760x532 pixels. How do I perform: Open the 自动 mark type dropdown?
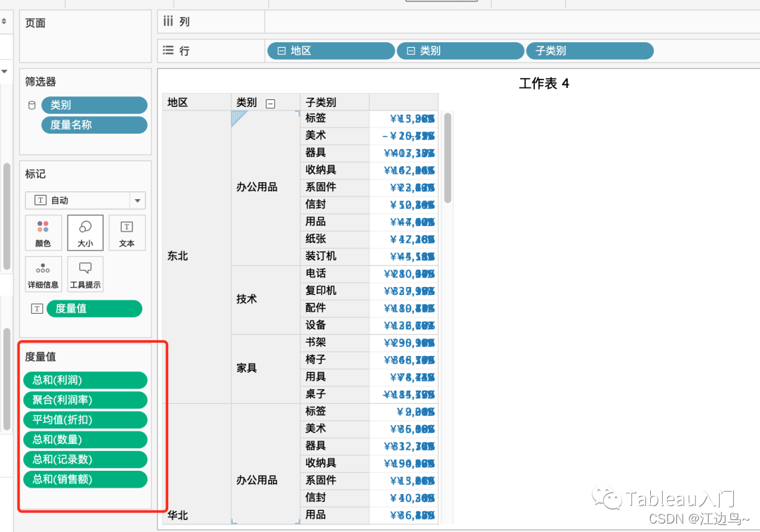point(137,201)
